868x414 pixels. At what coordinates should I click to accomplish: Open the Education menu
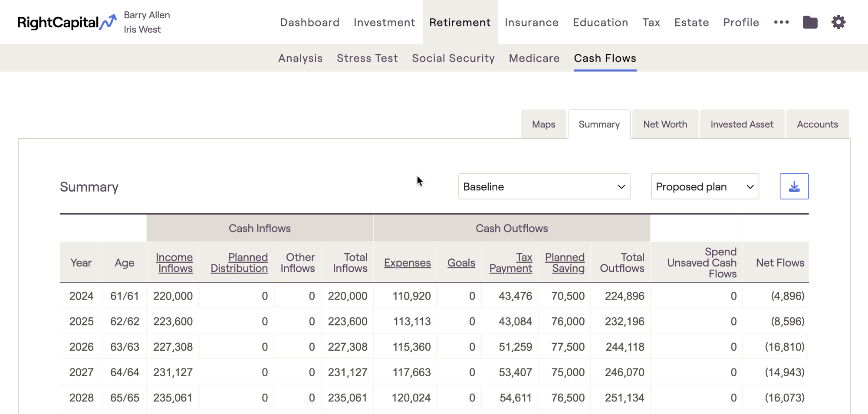click(601, 22)
